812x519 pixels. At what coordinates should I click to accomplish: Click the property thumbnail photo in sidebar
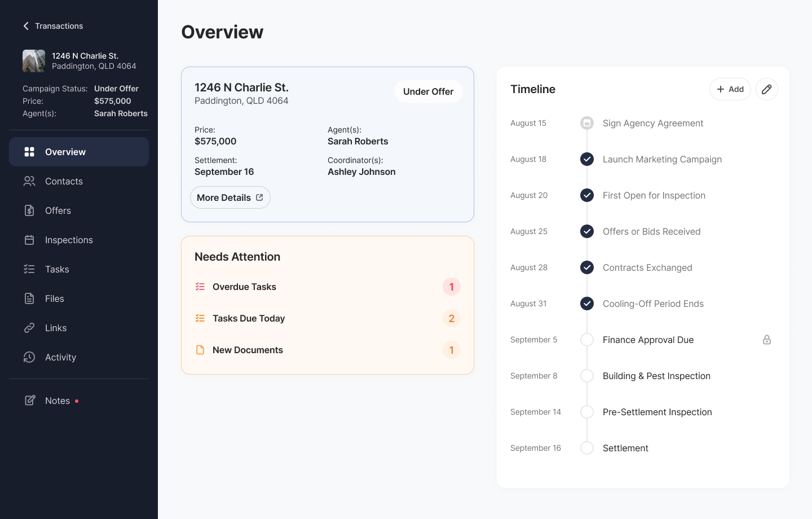coord(34,61)
